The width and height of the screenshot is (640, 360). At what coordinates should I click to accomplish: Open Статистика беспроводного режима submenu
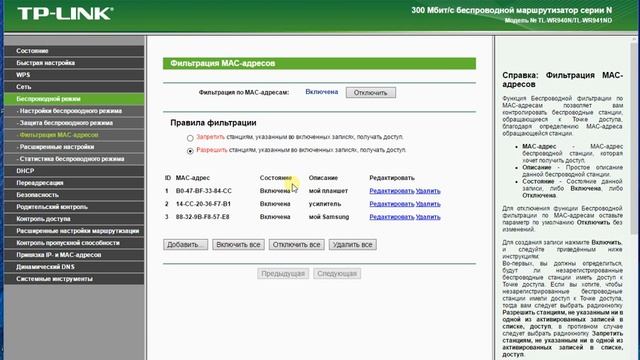pyautogui.click(x=74, y=159)
